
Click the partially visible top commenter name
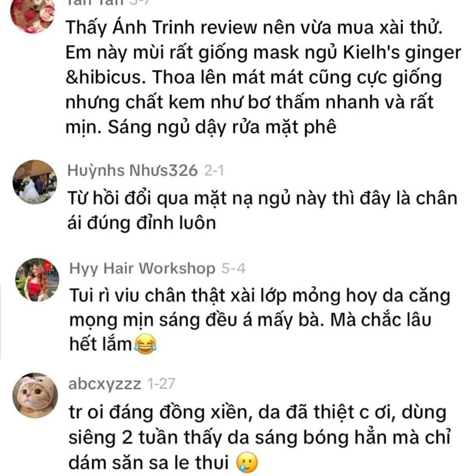click(x=95, y=3)
